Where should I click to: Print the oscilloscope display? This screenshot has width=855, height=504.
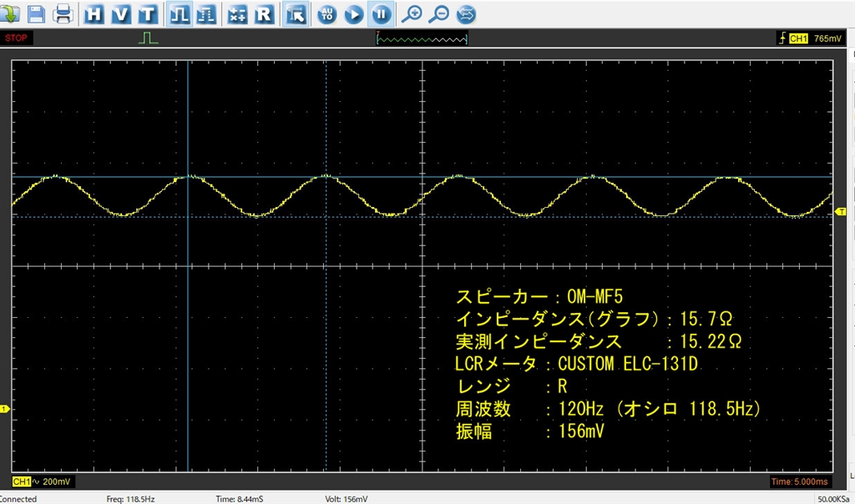click(63, 13)
